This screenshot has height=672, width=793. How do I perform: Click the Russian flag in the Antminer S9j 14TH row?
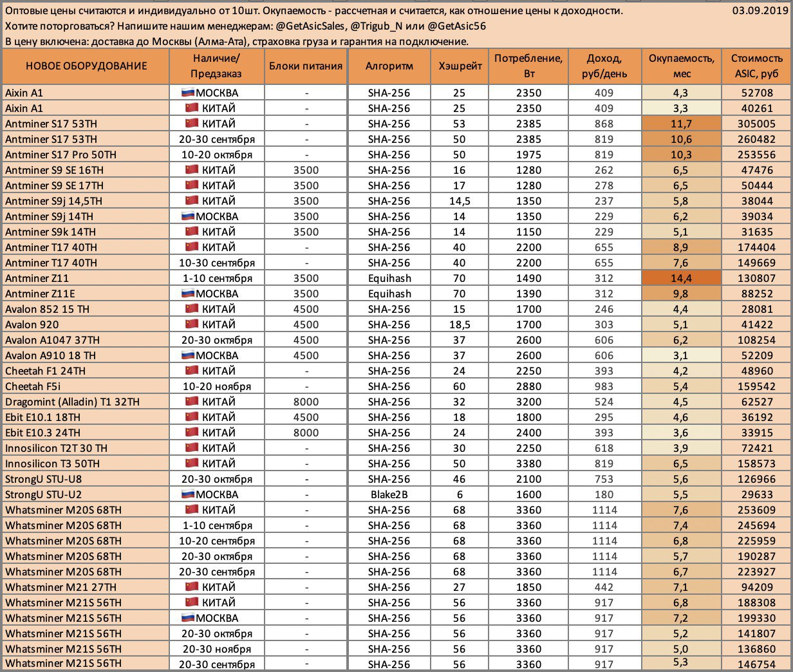pyautogui.click(x=188, y=216)
